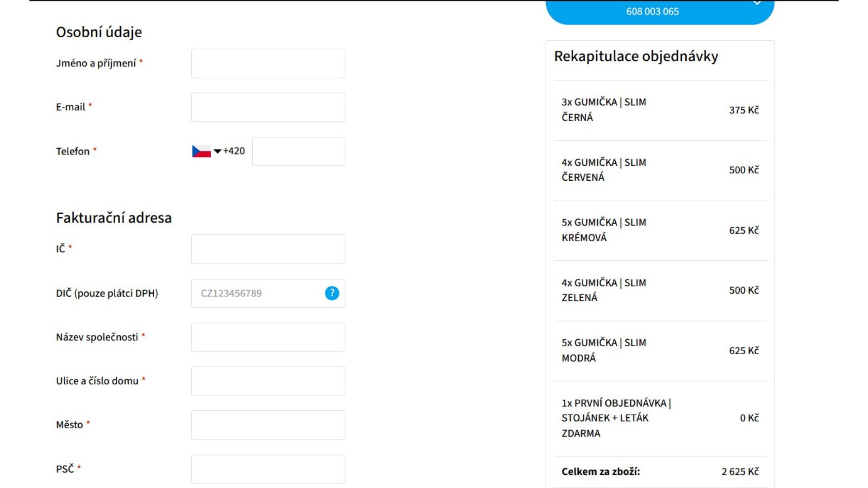
Task: Click the PSČ input field
Action: coord(268,469)
